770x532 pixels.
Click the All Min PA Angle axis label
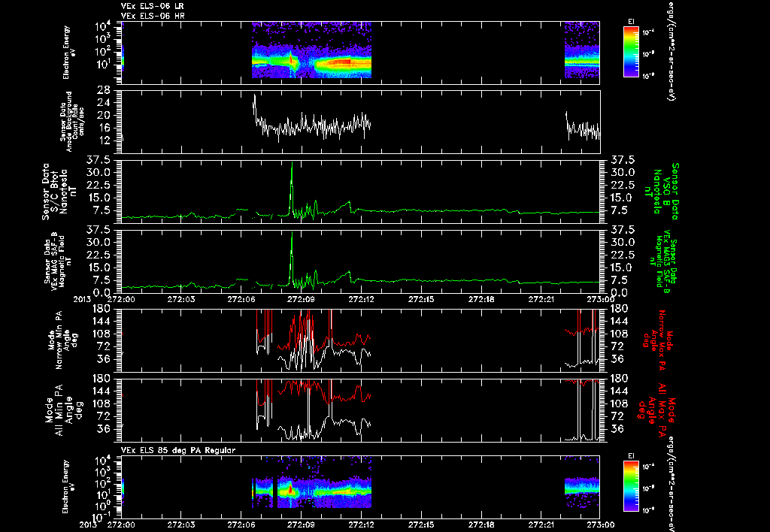[x=66, y=410]
